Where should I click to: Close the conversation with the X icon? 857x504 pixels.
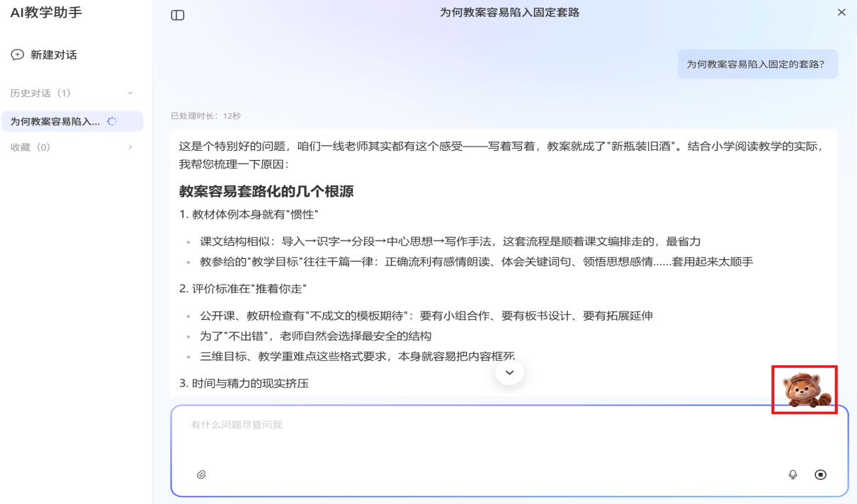coord(841,13)
